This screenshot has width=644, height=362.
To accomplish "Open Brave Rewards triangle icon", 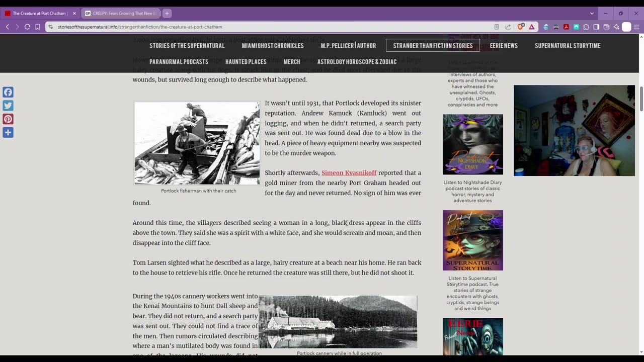I will pos(531,27).
